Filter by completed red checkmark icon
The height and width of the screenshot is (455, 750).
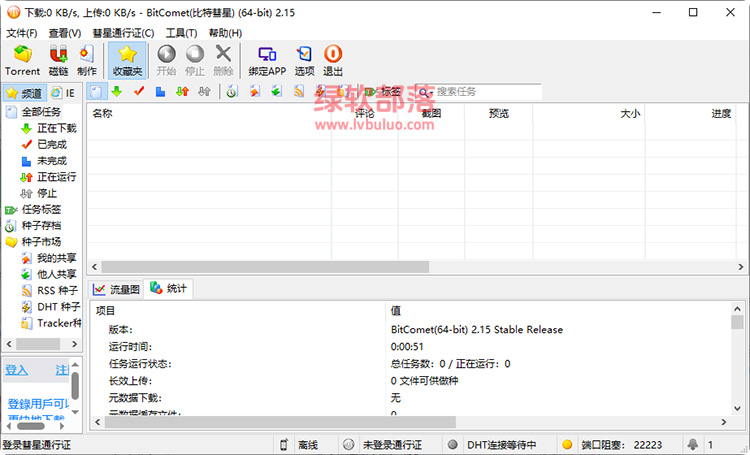click(139, 91)
